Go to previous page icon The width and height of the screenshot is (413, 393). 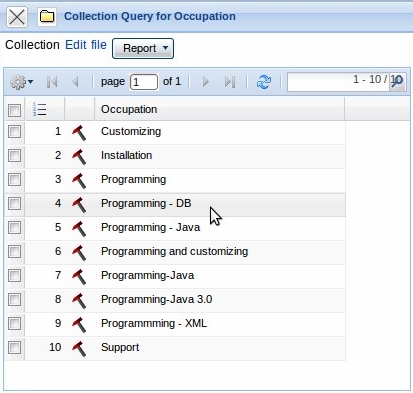tap(75, 82)
